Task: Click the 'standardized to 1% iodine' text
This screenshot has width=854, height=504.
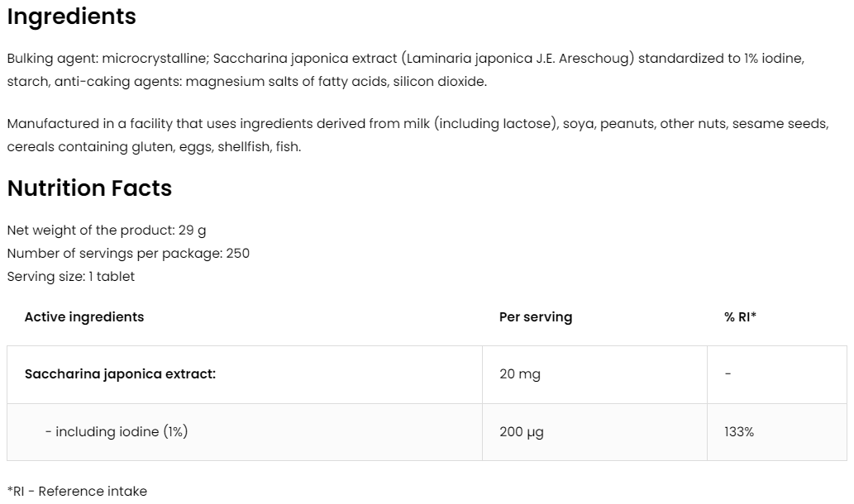Action: (x=721, y=59)
